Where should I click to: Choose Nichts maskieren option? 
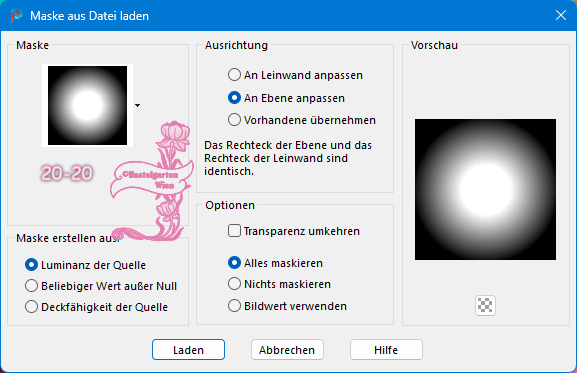tap(279, 284)
